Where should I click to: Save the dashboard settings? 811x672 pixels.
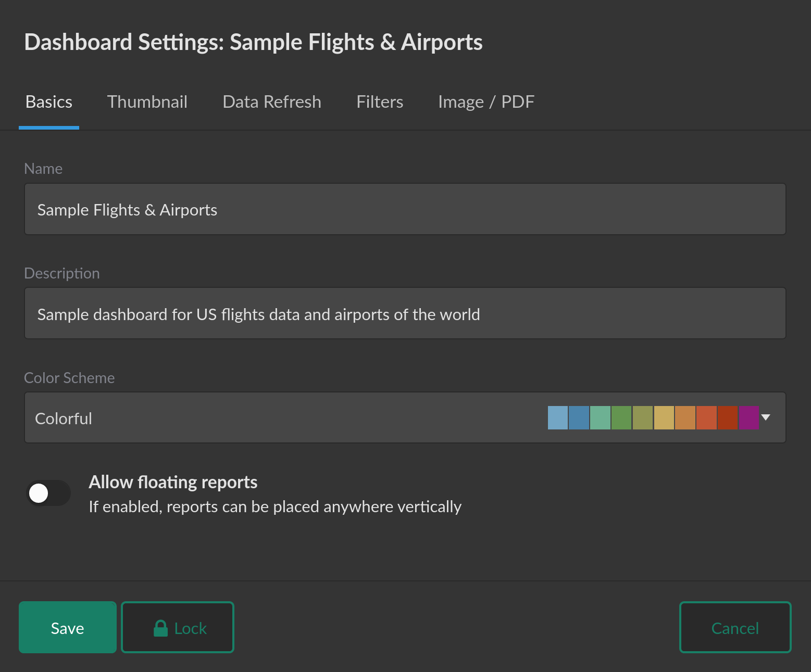point(68,627)
